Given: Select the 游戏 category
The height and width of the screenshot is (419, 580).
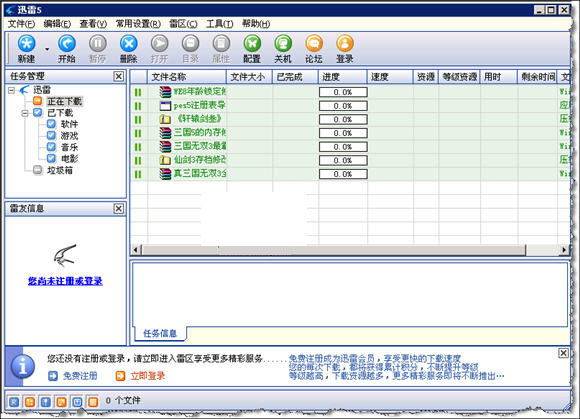Looking at the screenshot, I should [x=70, y=136].
